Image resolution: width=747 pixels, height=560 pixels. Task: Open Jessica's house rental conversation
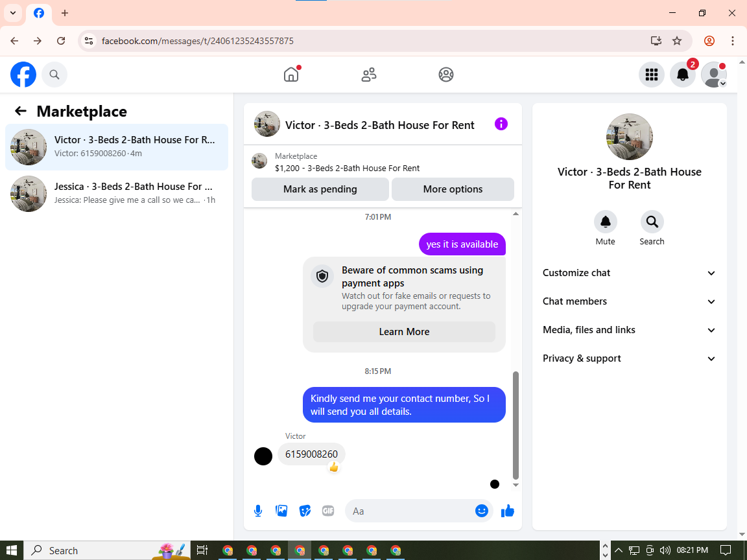(117, 194)
